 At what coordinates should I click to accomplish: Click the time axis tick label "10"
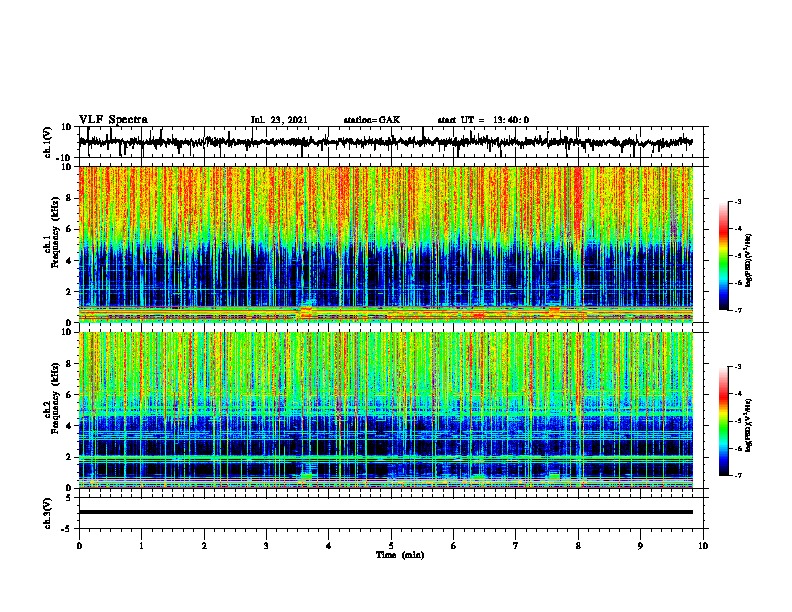pyautogui.click(x=703, y=546)
